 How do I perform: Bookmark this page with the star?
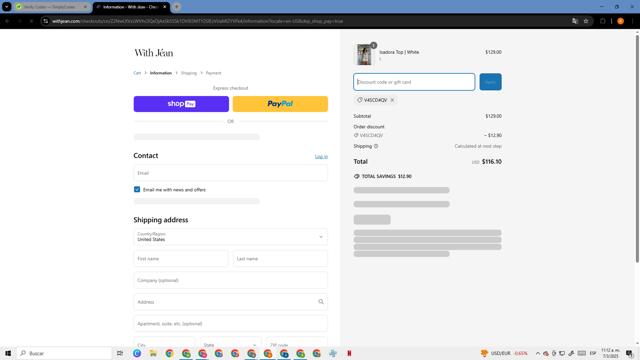click(586, 21)
